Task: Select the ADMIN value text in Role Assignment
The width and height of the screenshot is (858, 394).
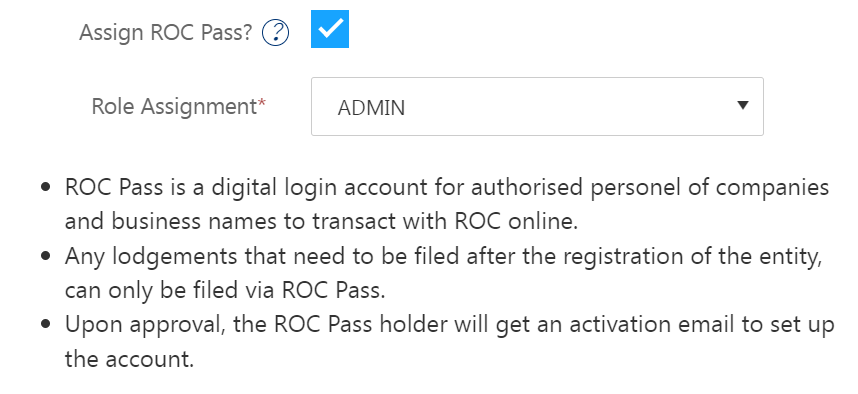Action: [x=371, y=108]
